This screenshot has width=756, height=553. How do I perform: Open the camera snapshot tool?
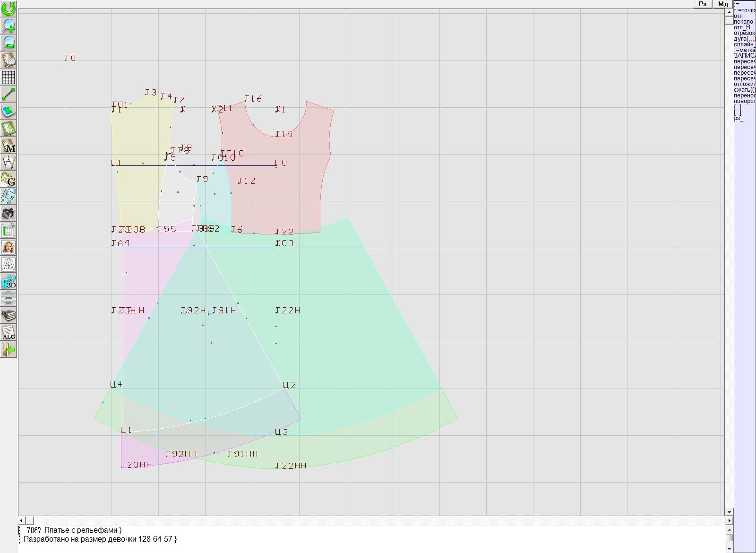point(9,213)
